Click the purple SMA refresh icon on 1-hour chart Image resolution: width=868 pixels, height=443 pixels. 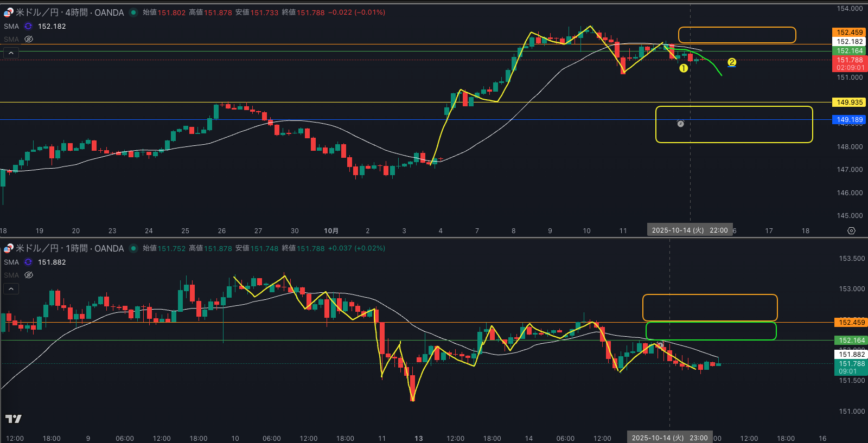[28, 262]
